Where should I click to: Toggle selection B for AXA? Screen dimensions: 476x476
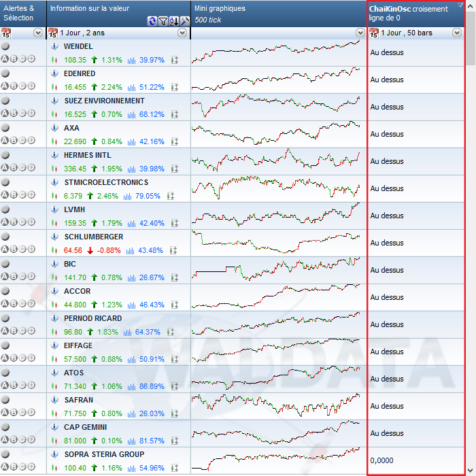14,140
